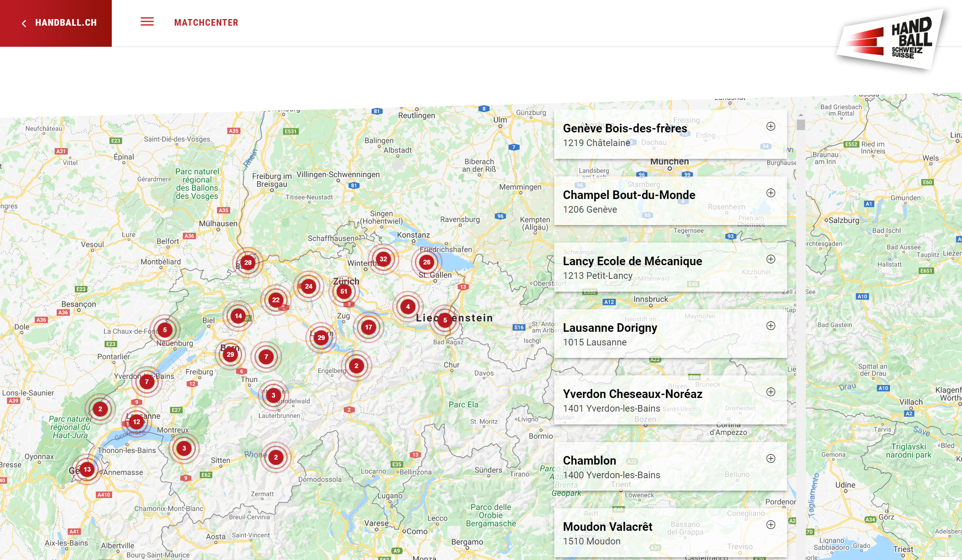Select the Basel cluster marker showing 28
962x560 pixels.
[x=248, y=262]
